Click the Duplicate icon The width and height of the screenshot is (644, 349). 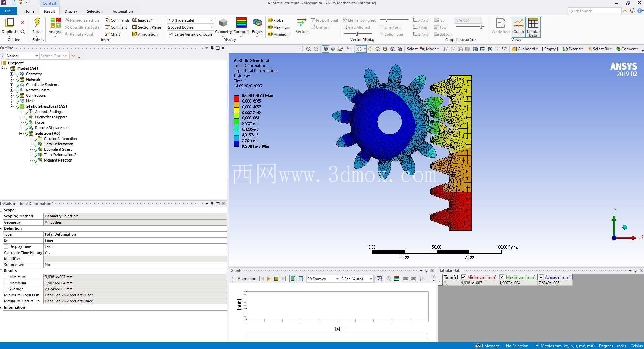point(10,23)
